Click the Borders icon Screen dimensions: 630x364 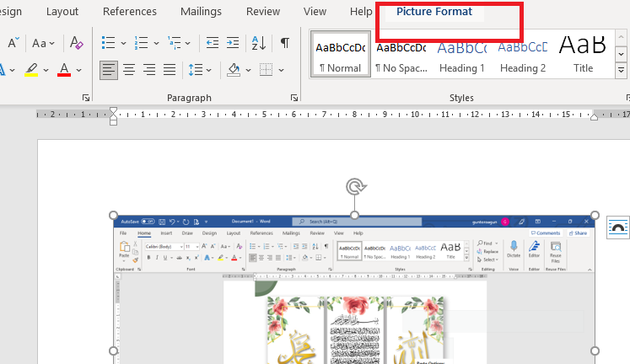coord(266,70)
